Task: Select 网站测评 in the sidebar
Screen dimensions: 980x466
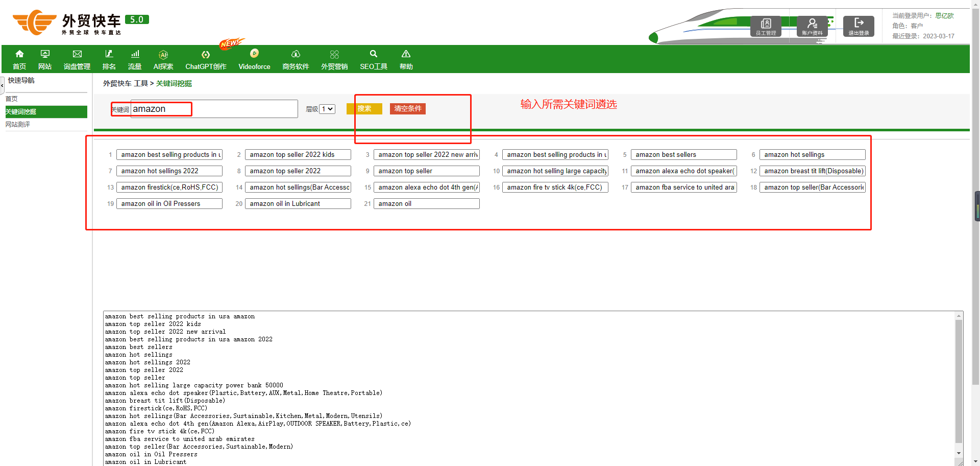Action: [x=18, y=124]
